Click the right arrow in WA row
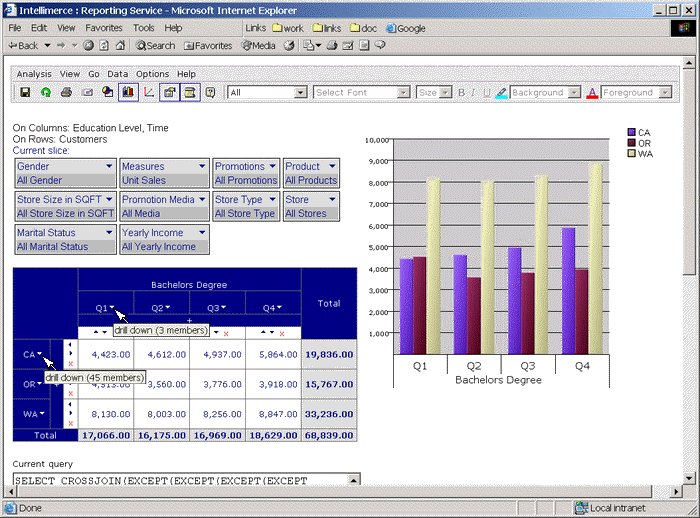 click(71, 413)
